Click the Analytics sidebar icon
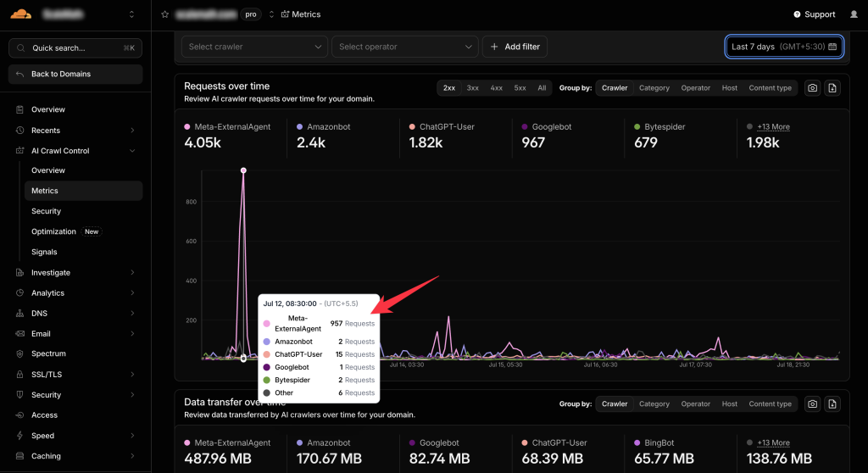The image size is (868, 473). click(20, 293)
